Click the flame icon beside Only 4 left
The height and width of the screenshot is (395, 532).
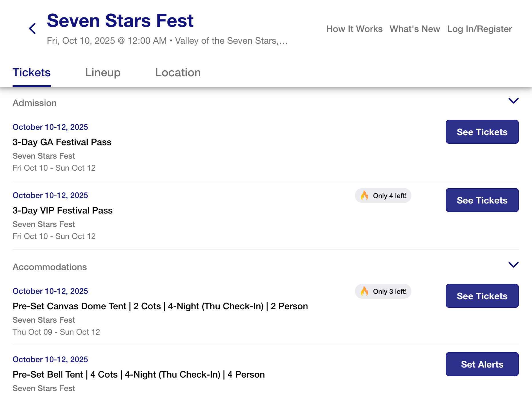pos(364,196)
